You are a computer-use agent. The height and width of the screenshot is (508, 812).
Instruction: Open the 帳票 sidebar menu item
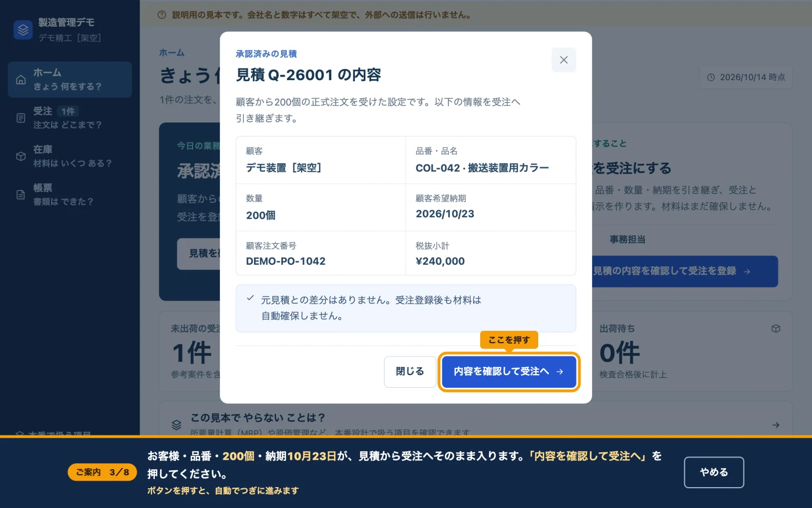[70, 194]
